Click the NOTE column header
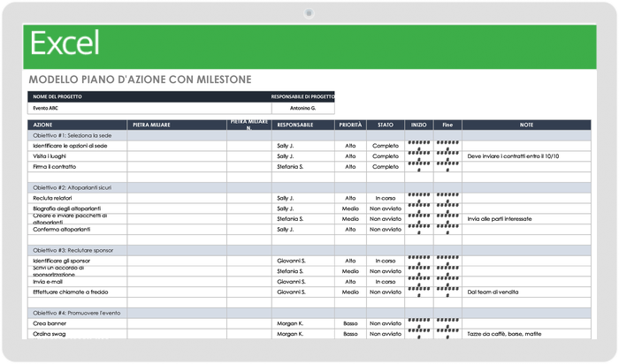Screen dimensions: 619x364 pos(526,125)
